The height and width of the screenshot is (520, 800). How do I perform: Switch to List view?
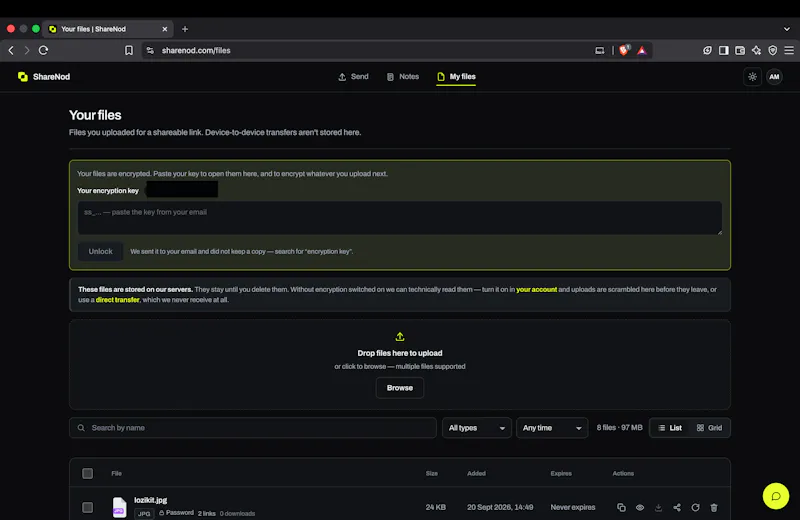click(670, 428)
